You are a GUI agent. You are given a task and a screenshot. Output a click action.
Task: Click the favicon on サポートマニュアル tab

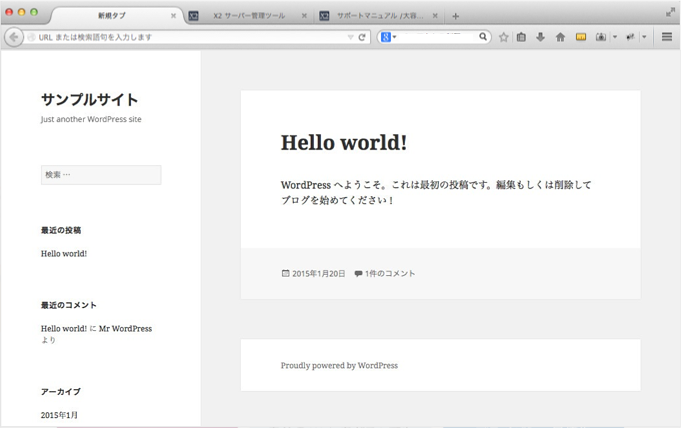tap(324, 16)
